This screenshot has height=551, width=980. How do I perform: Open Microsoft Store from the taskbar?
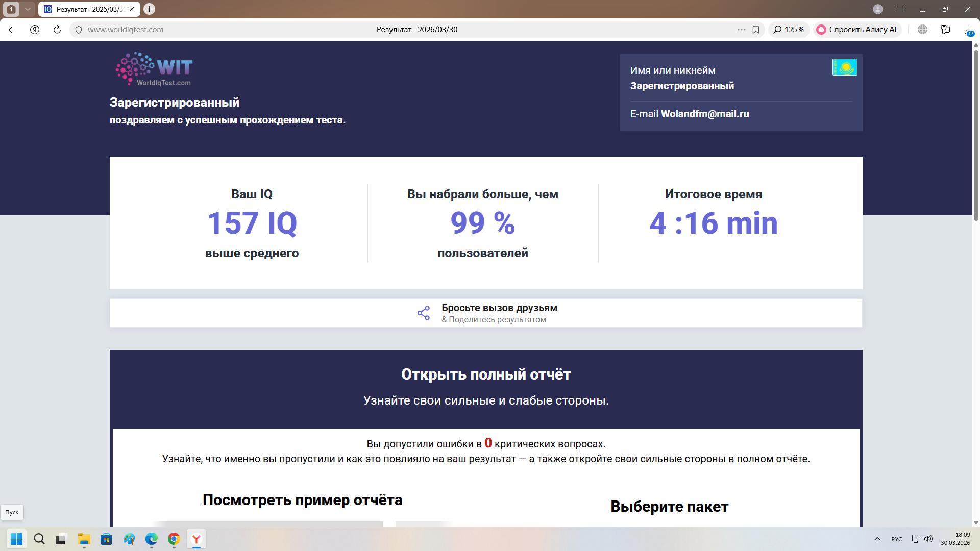[106, 539]
